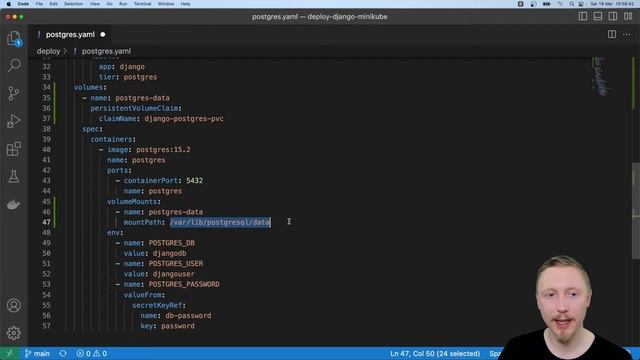
Task: Click 'postgres:15.2' image value
Action: [163, 150]
